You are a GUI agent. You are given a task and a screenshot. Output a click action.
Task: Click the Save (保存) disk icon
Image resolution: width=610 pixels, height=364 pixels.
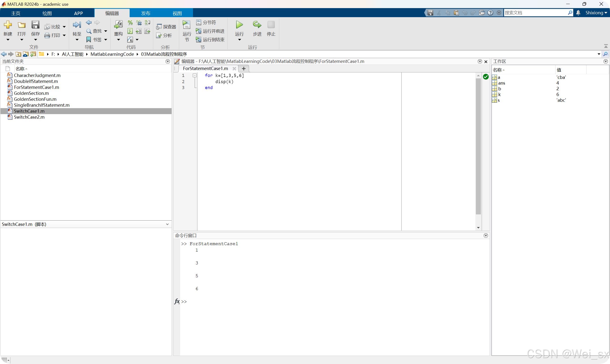coord(35,25)
